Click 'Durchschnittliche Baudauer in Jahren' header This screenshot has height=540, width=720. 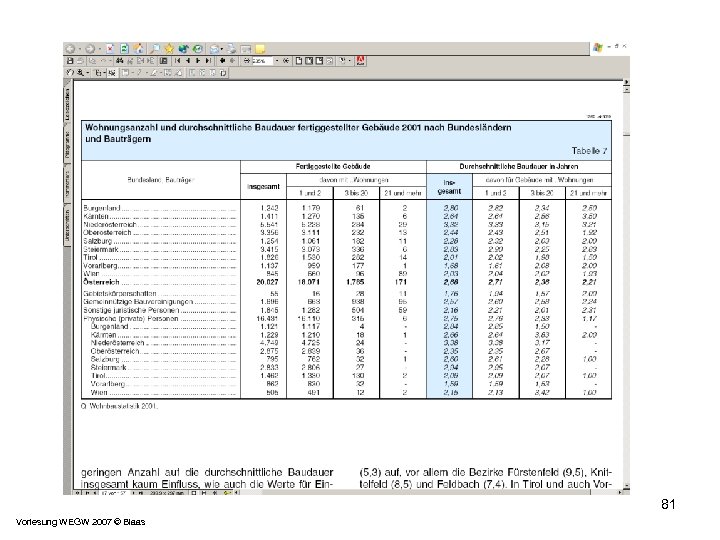[x=518, y=166]
